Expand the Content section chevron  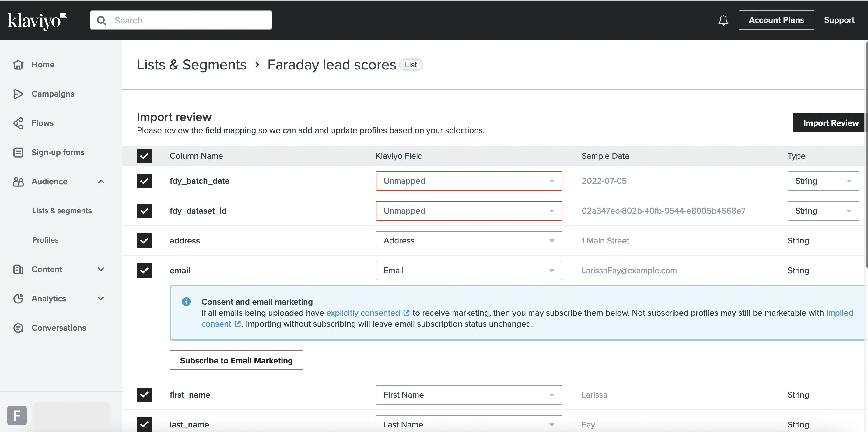coord(101,269)
